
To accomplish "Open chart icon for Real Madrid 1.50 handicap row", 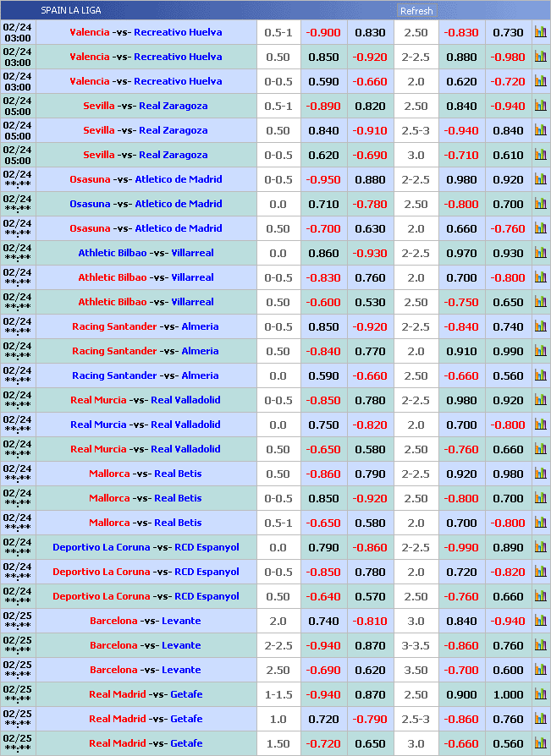I will pyautogui.click(x=540, y=743).
